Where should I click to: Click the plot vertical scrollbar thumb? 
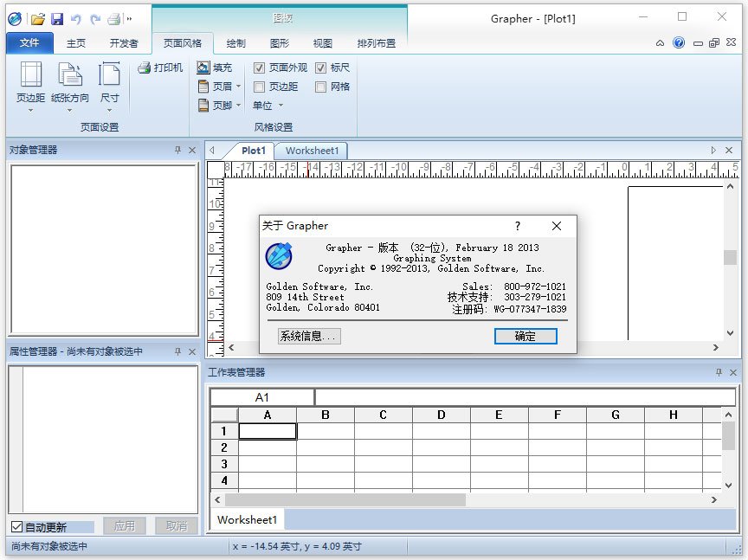point(730,257)
